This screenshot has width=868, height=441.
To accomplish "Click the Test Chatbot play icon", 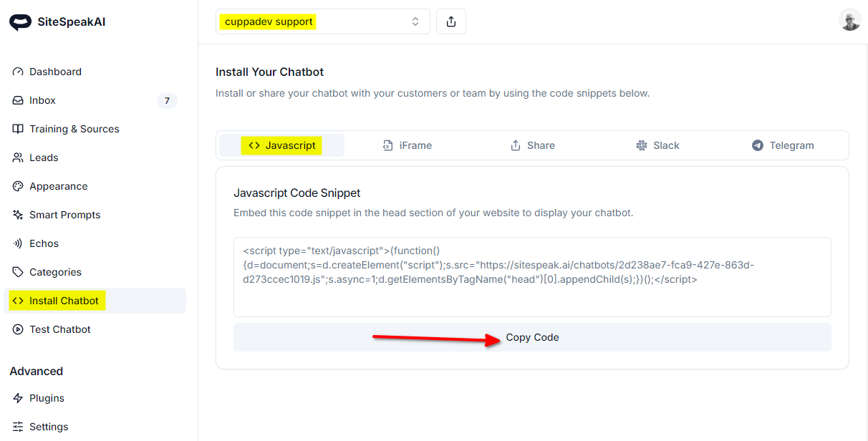I will point(18,329).
